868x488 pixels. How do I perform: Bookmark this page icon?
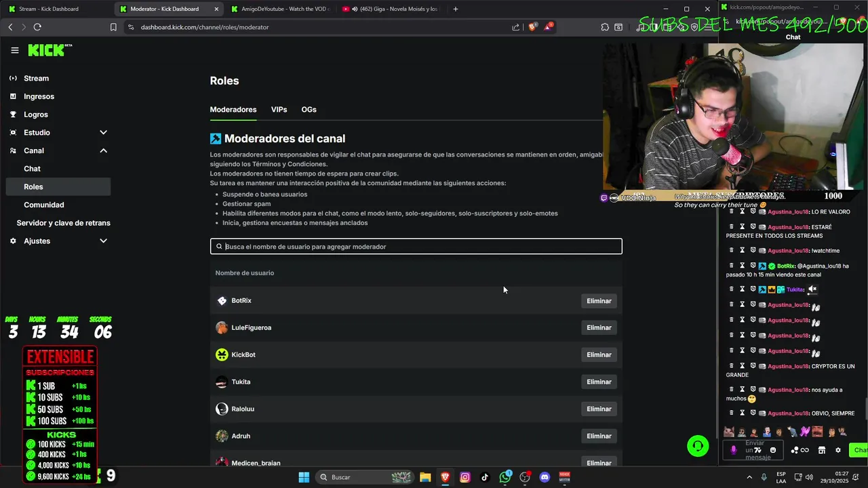pos(113,27)
